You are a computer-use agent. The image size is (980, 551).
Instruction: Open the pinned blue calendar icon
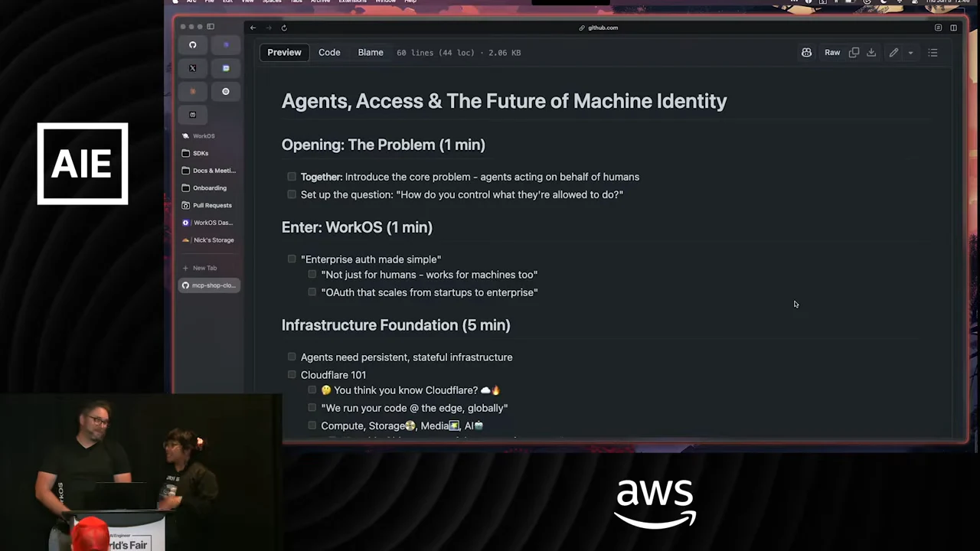[226, 68]
